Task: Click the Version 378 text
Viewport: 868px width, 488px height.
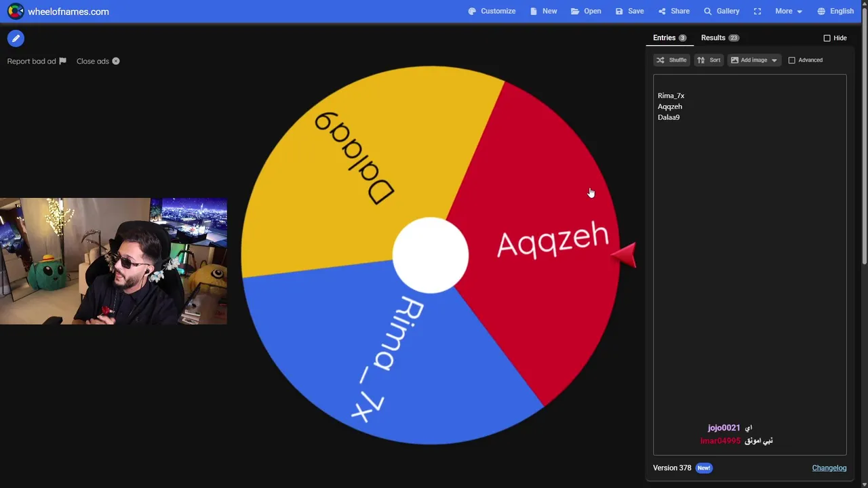Action: point(672,468)
